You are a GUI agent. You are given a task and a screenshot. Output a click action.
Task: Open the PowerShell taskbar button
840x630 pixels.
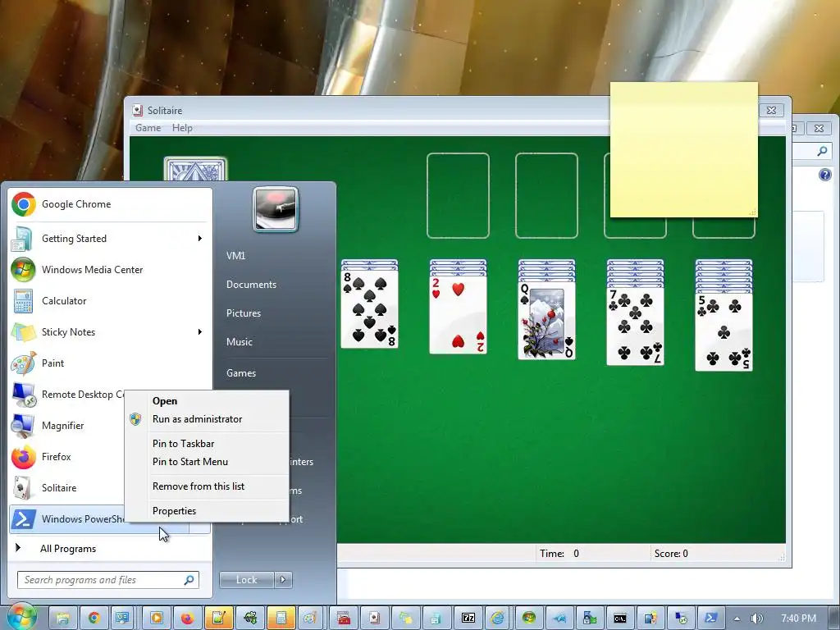[711, 618]
